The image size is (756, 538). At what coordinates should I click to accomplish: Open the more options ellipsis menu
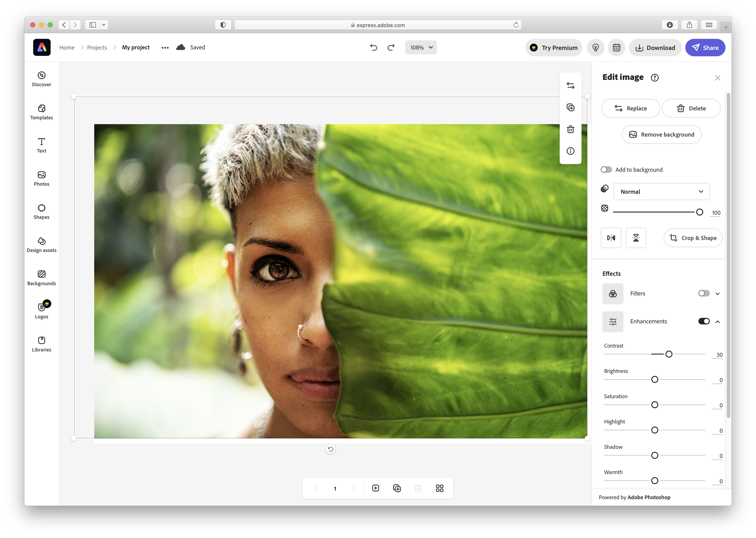tap(165, 48)
